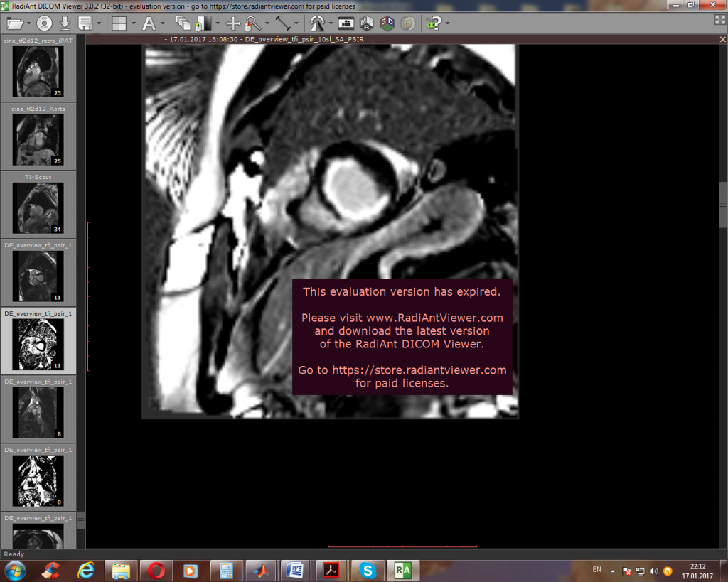
Task: Click the viewer's right-edge scrollbar handle
Action: pos(723,205)
